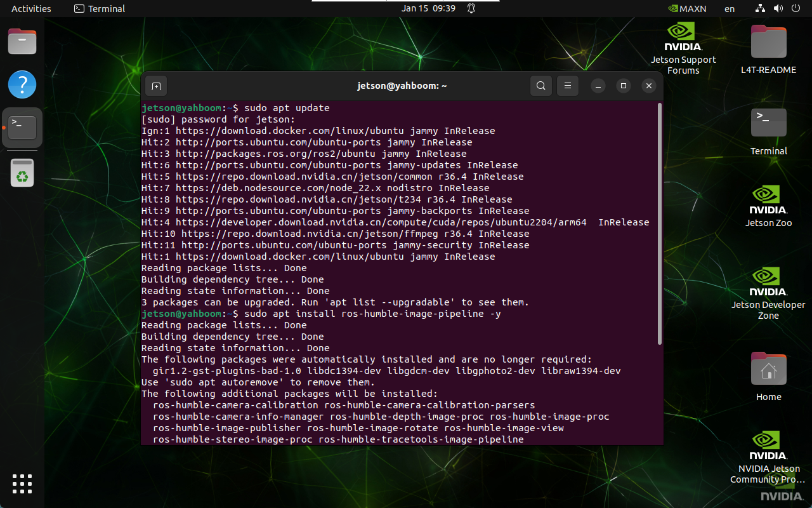
Task: Click the 'ros-humble-stereo-image-proc' package name
Action: 232,439
